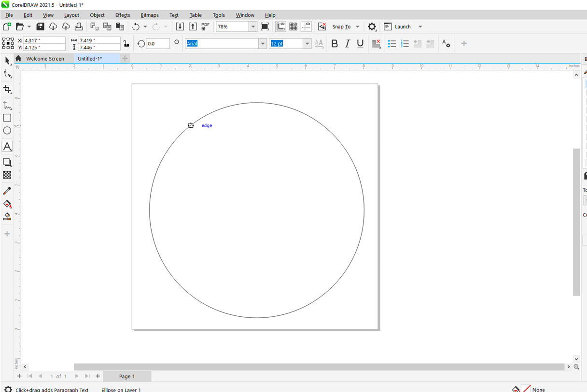Click the rotation angle input field
This screenshot has width=587, height=392.
[x=158, y=44]
